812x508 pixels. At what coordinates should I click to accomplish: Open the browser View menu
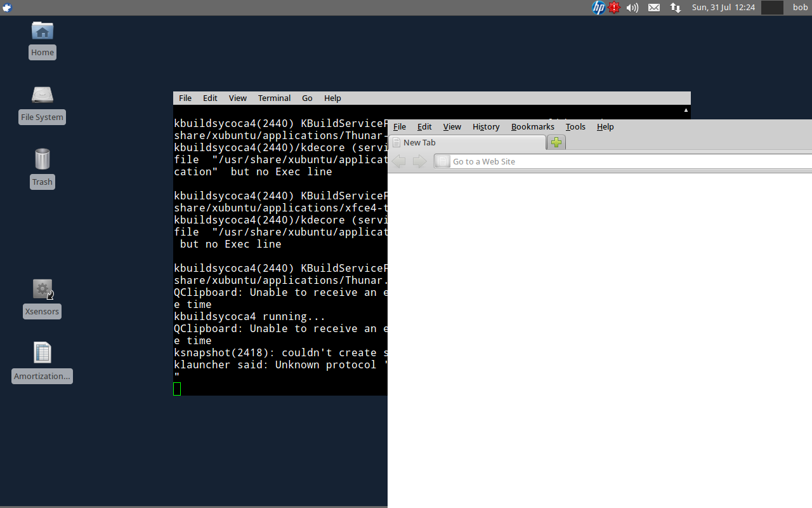452,126
